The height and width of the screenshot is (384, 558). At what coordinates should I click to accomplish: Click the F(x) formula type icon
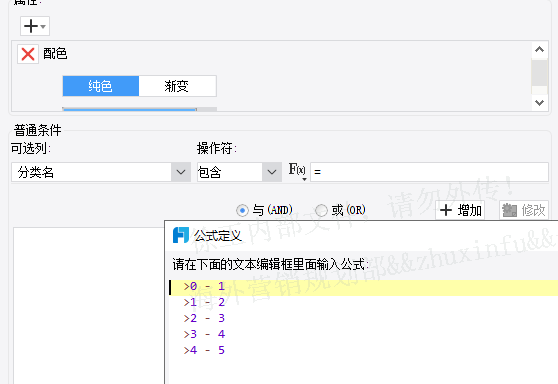pyautogui.click(x=297, y=171)
